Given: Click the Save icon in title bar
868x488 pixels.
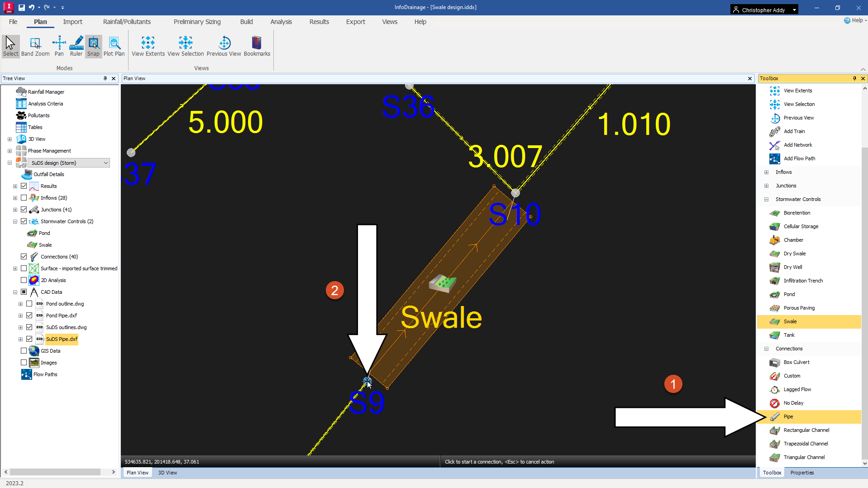Looking at the screenshot, I should [21, 7].
